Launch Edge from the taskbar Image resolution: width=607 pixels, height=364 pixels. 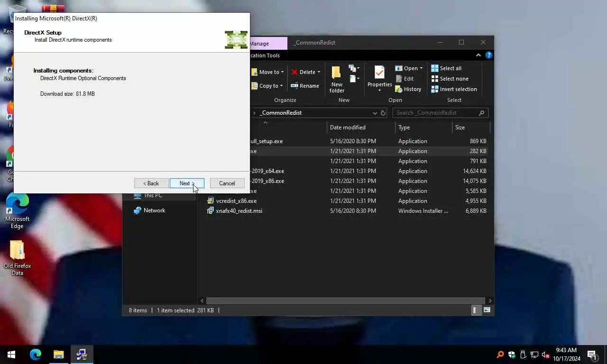tap(36, 355)
